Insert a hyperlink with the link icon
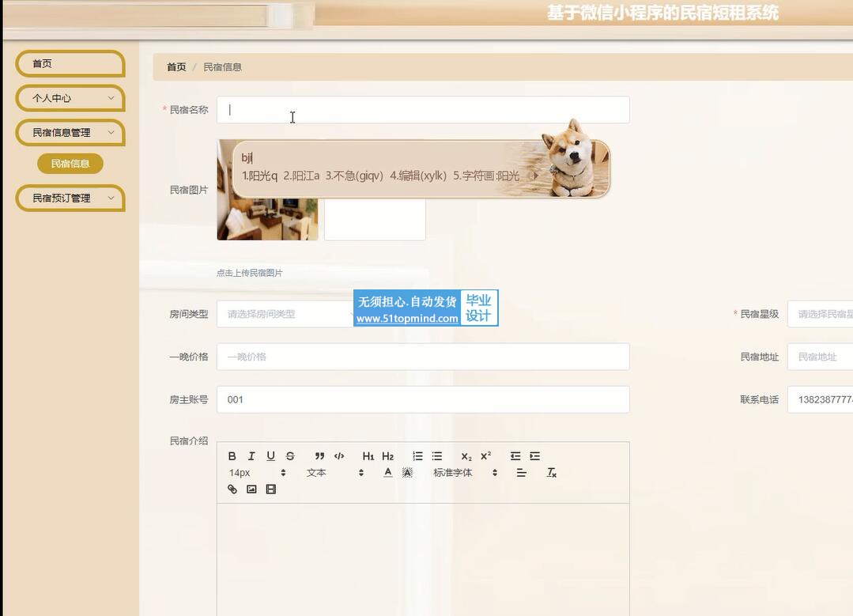 tap(232, 489)
